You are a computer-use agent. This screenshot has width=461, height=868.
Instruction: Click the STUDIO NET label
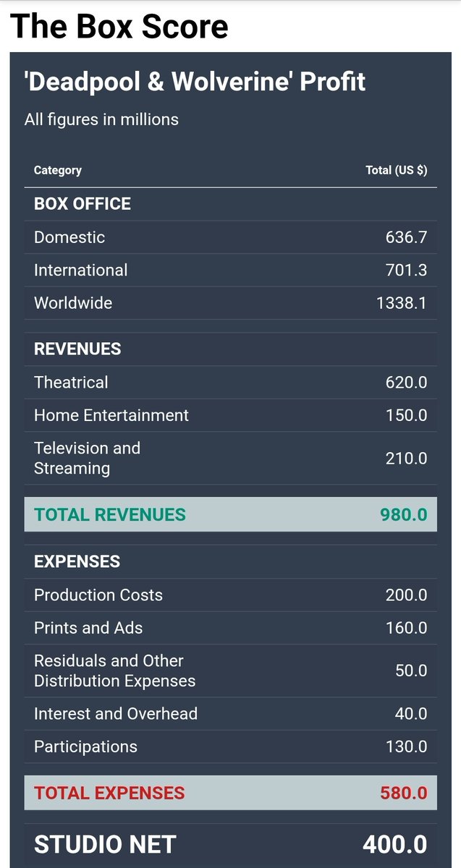coord(106,844)
